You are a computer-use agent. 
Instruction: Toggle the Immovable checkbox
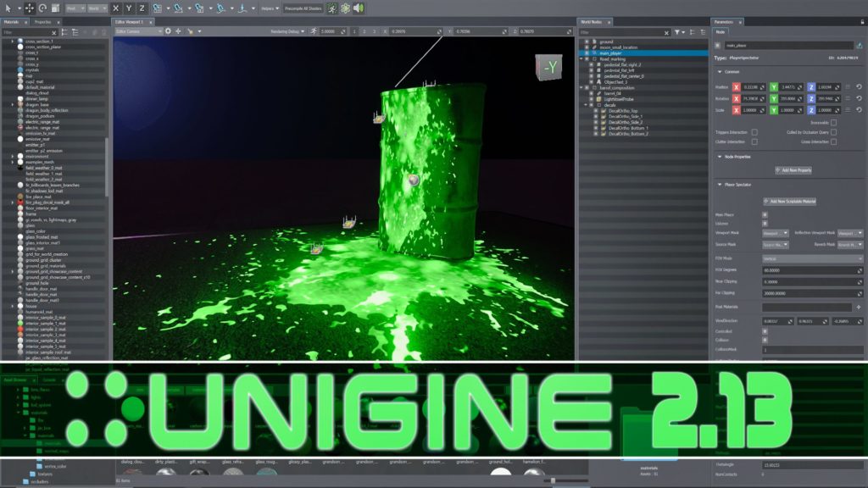[x=833, y=122]
